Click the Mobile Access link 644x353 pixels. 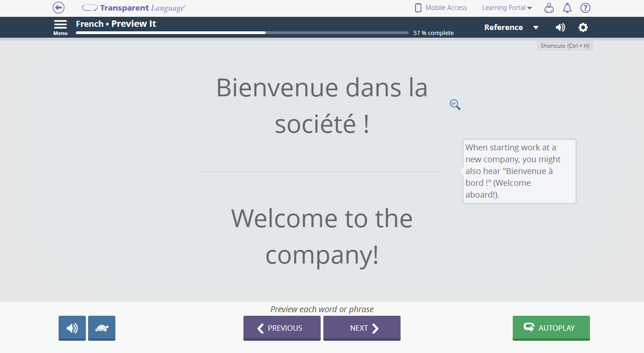[441, 8]
